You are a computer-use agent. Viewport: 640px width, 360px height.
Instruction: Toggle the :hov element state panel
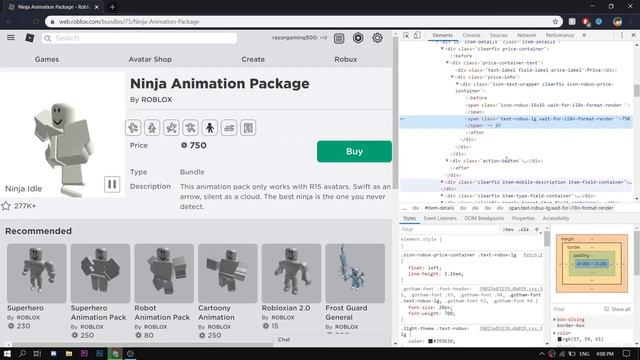point(509,229)
